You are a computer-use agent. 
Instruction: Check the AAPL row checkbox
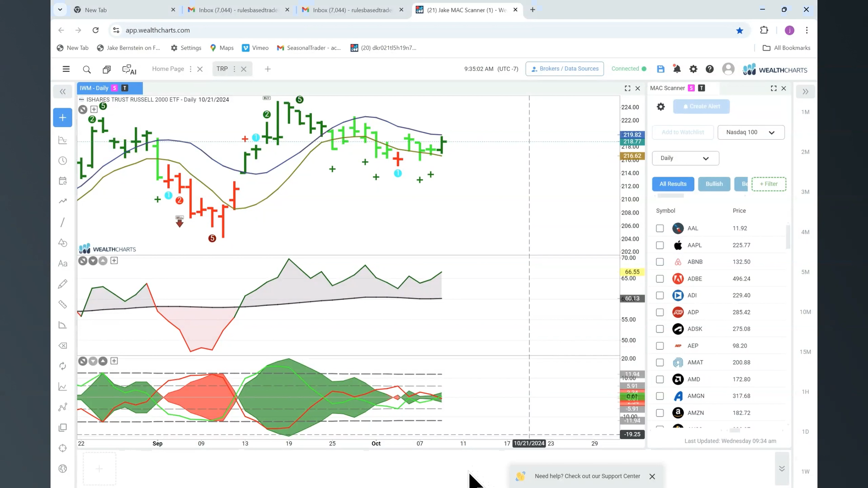(660, 245)
